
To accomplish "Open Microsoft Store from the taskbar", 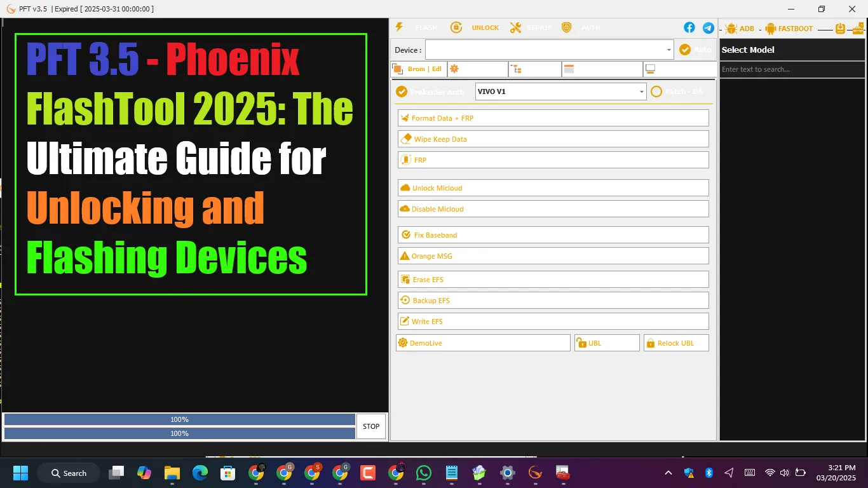I will pos(228,473).
